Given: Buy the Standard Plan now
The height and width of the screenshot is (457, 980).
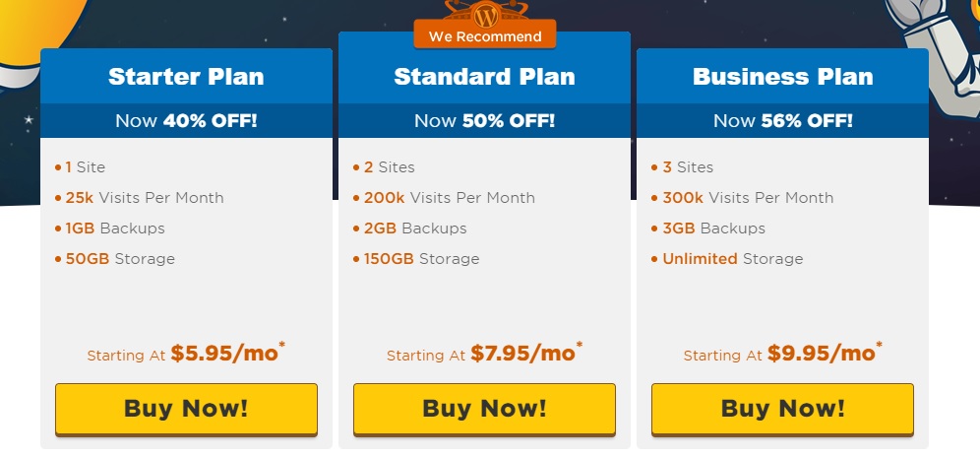Looking at the screenshot, I should pyautogui.click(x=484, y=409).
